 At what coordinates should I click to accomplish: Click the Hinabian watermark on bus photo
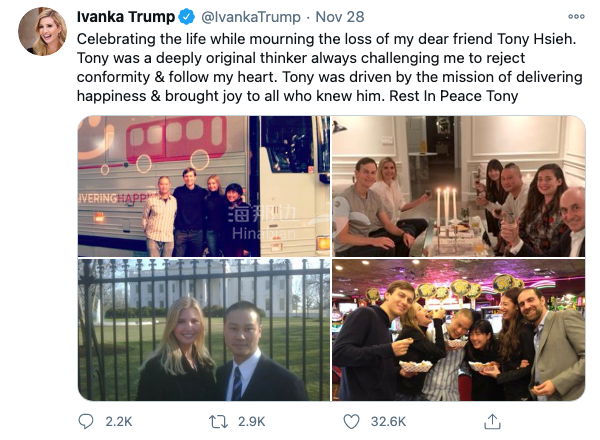tap(263, 223)
